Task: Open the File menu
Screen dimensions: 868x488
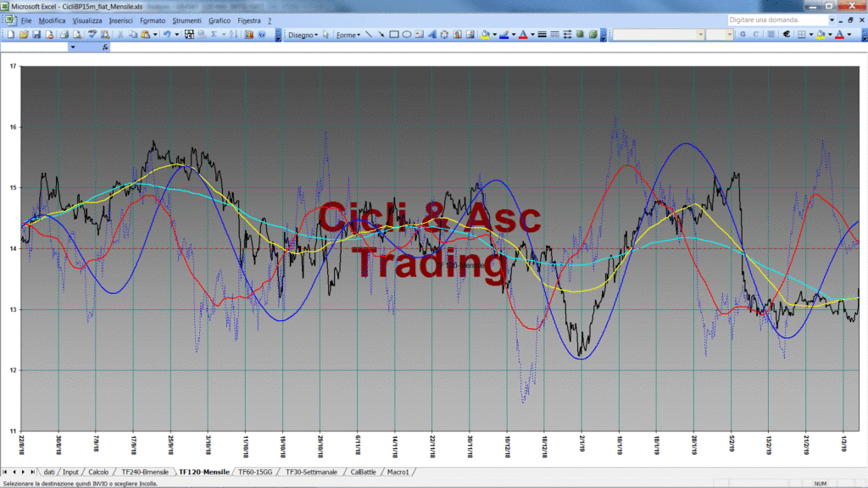Action: click(x=26, y=20)
